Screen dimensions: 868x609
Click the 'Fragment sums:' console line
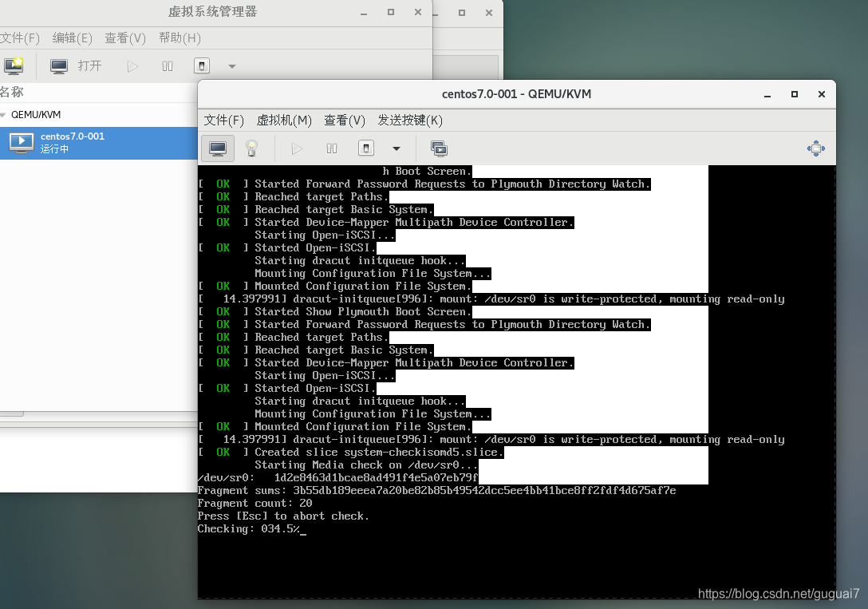tap(436, 491)
